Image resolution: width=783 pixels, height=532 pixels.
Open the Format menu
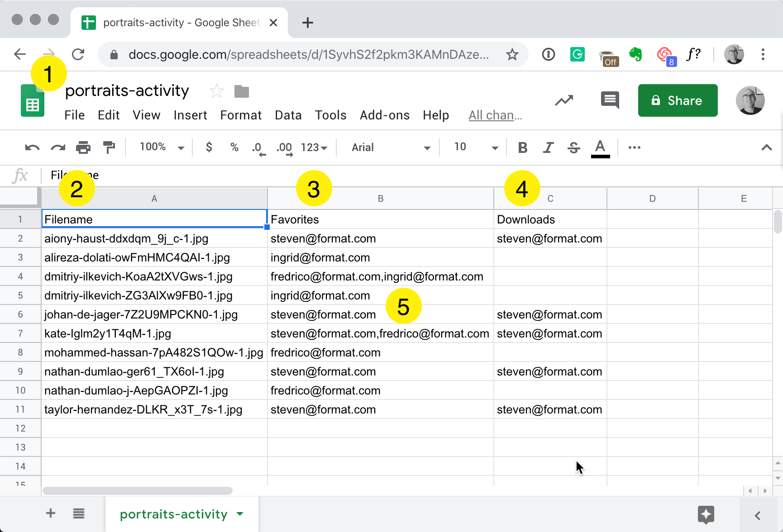[241, 115]
